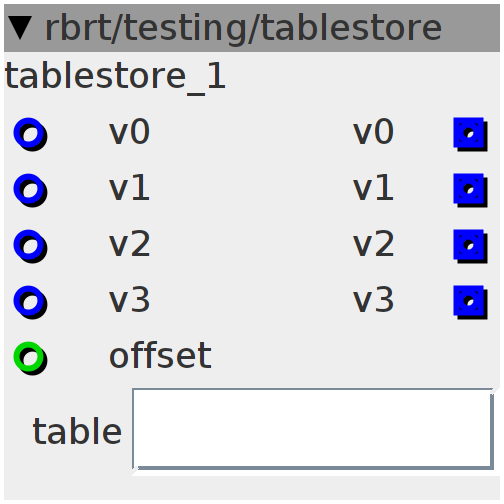Image resolution: width=504 pixels, height=504 pixels.
Task: Select the rbrt/testing/tablestore title bar
Action: point(252,28)
